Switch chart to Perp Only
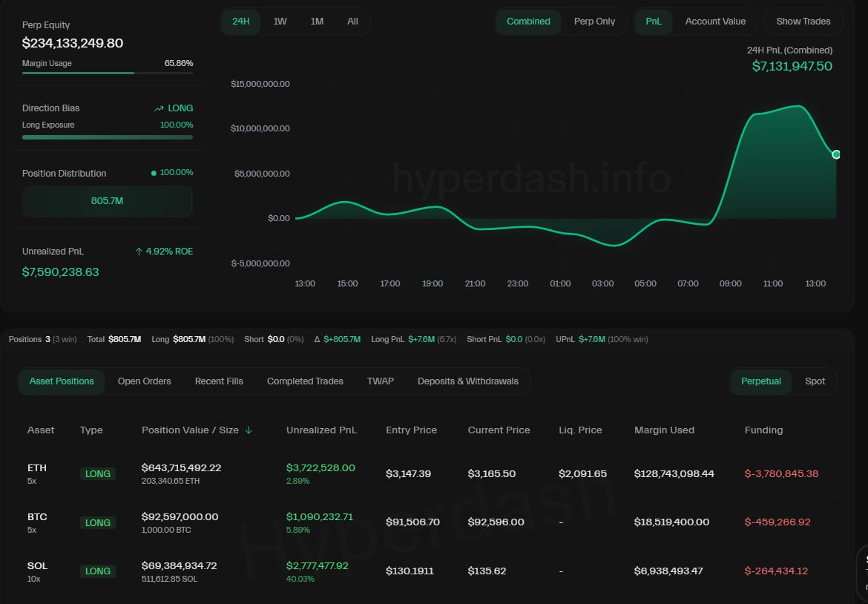Screen dimensions: 868x604 [x=594, y=22]
